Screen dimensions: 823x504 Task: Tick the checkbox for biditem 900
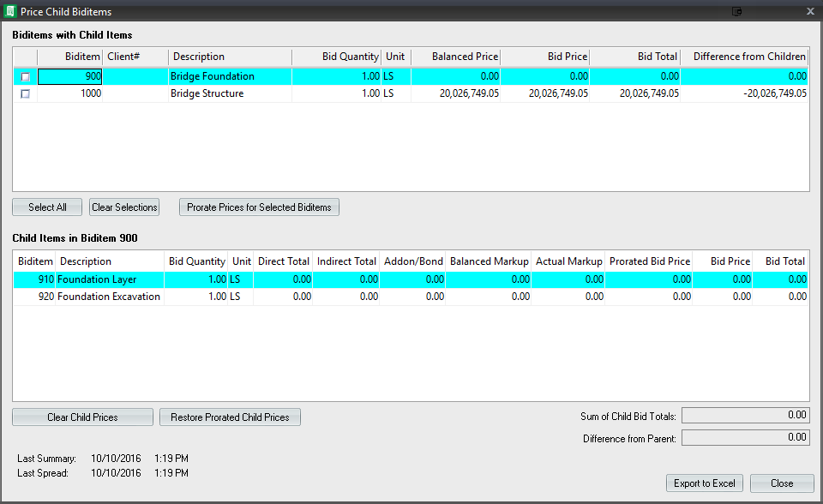coord(25,76)
